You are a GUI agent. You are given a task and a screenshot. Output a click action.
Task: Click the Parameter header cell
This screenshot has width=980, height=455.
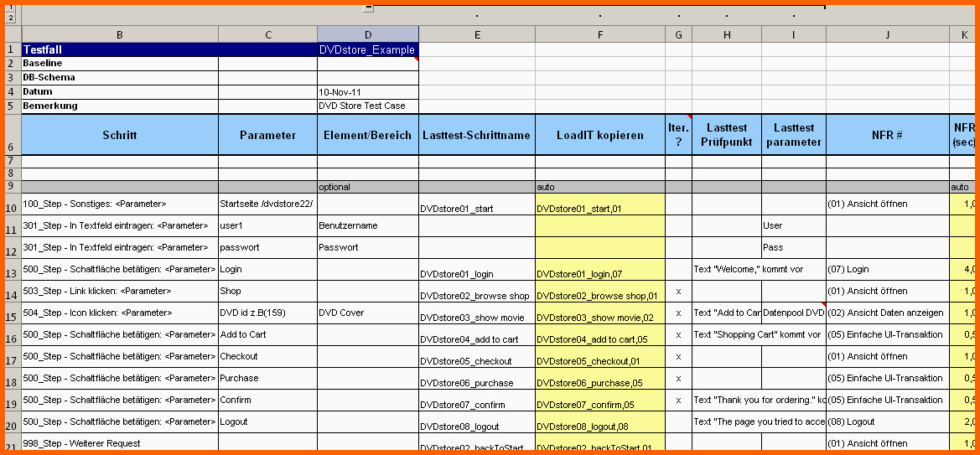(268, 135)
